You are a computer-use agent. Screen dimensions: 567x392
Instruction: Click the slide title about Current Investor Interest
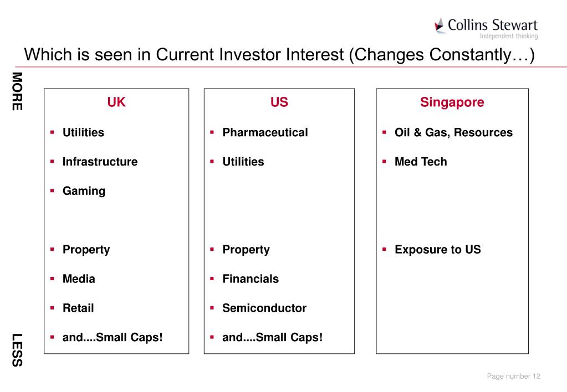pos(279,55)
